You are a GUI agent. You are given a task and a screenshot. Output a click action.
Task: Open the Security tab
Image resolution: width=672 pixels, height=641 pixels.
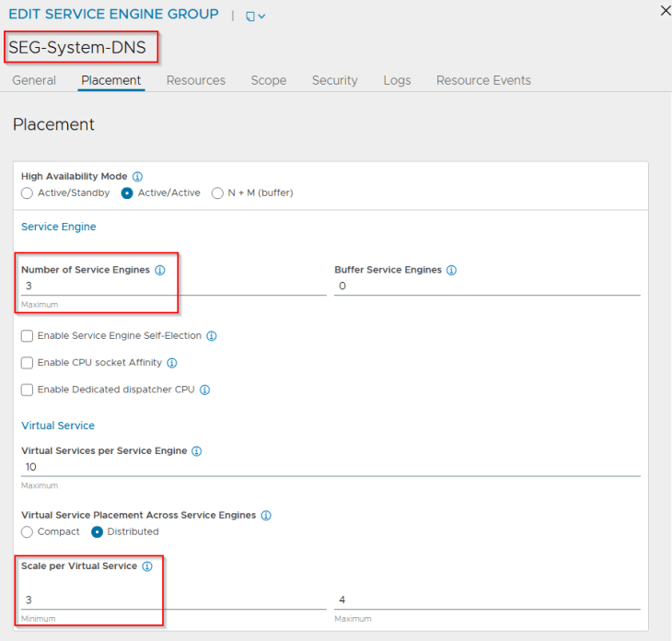click(334, 80)
